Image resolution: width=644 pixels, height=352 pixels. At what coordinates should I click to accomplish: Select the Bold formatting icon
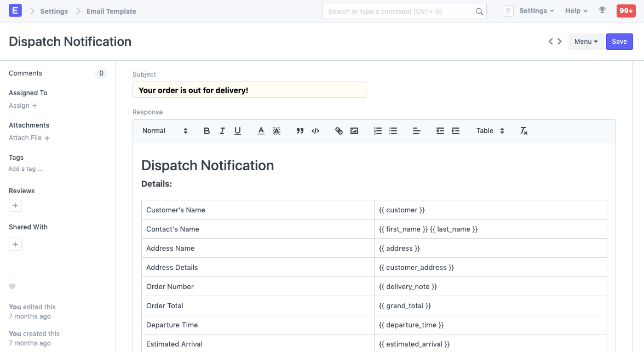[x=206, y=131]
